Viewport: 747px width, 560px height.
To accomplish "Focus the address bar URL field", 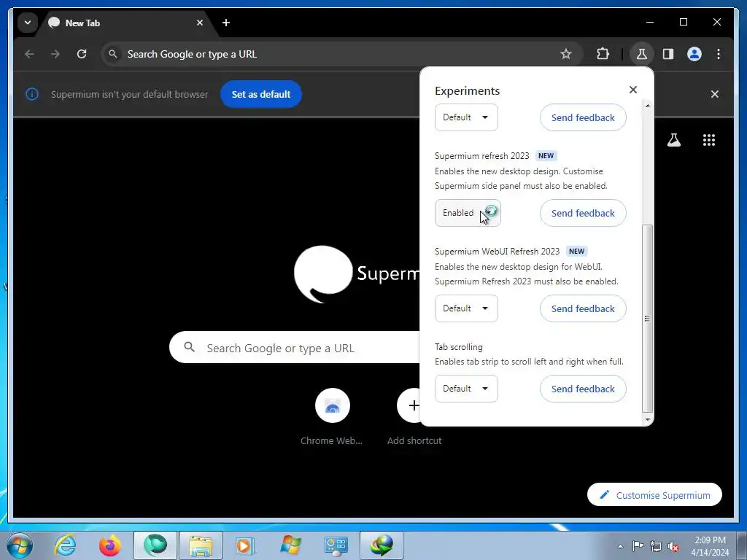I will 333,54.
